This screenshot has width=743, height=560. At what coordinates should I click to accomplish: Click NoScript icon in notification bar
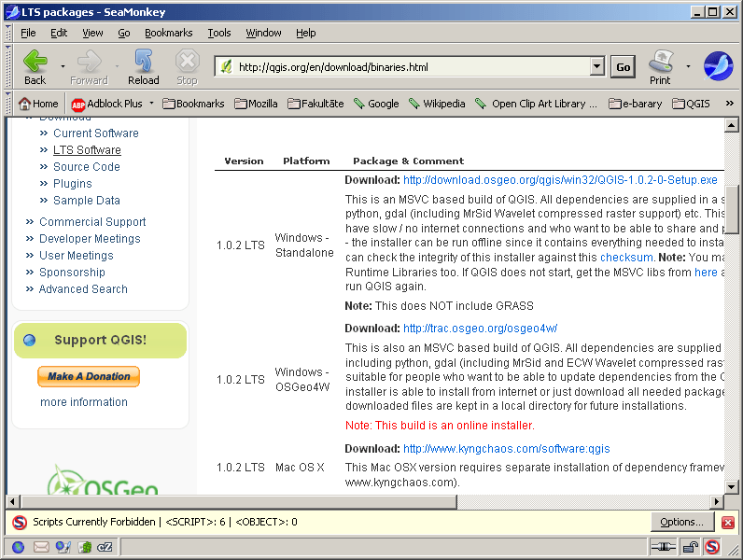[20, 522]
